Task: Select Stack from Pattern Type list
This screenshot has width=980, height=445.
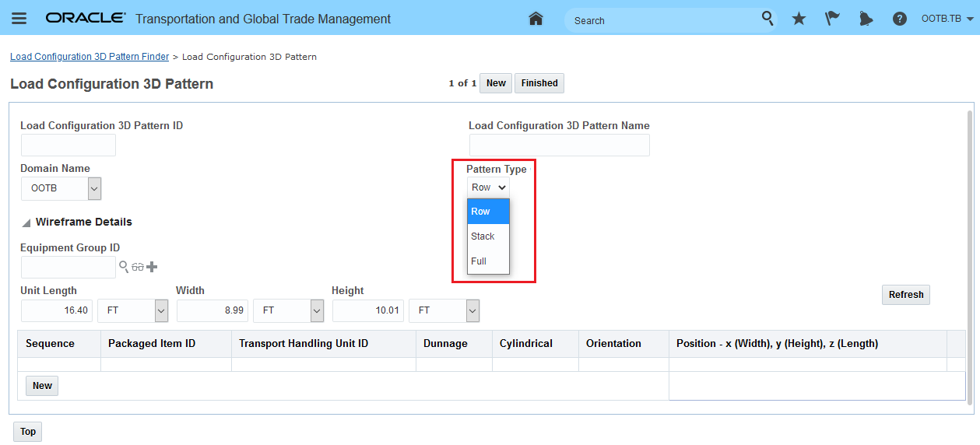Action: 488,237
